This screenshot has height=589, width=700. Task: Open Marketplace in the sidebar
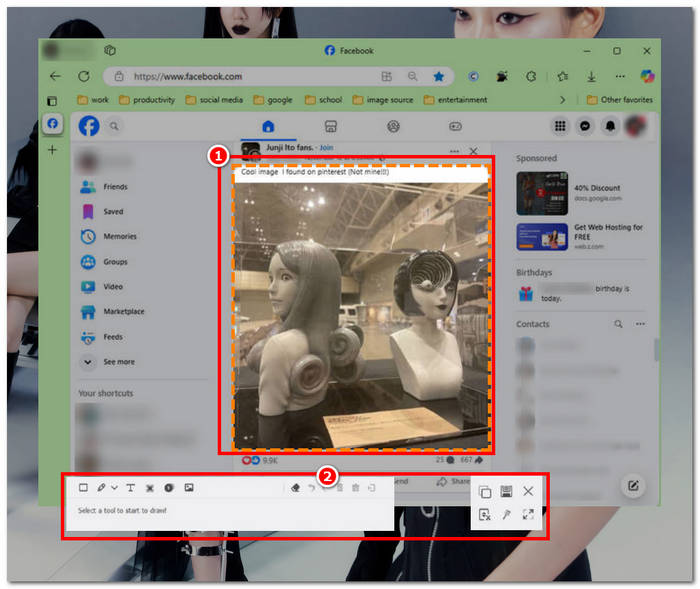[112, 311]
